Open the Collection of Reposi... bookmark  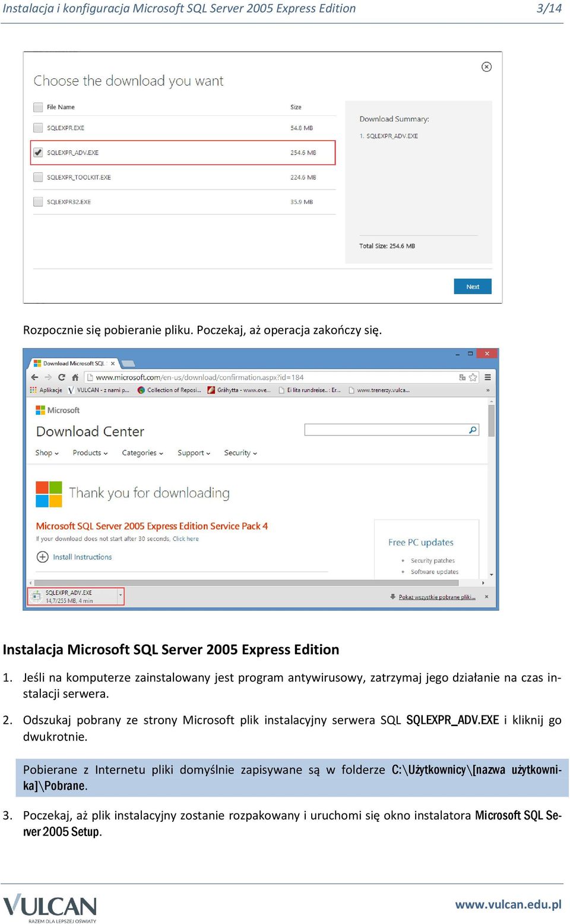coord(169,390)
